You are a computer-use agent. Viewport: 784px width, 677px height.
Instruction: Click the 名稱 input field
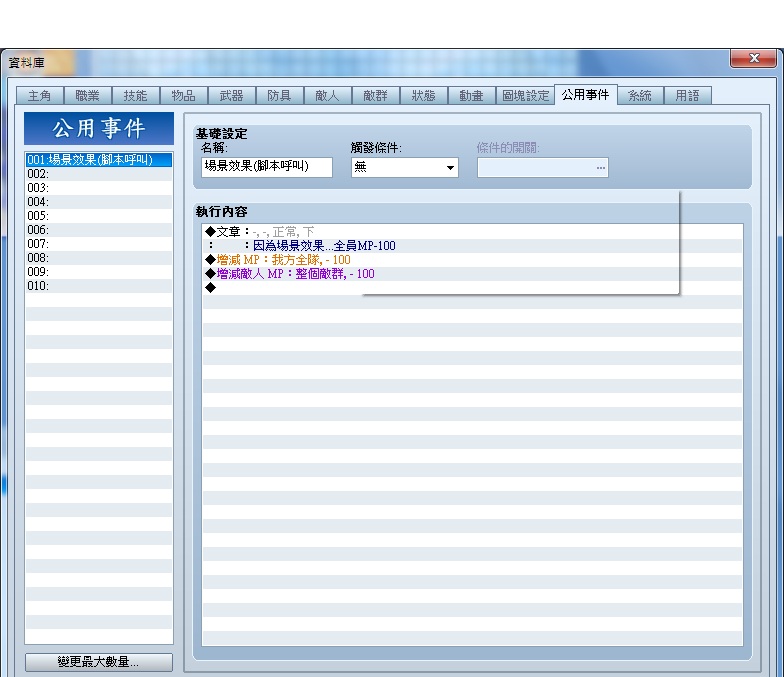(267, 167)
